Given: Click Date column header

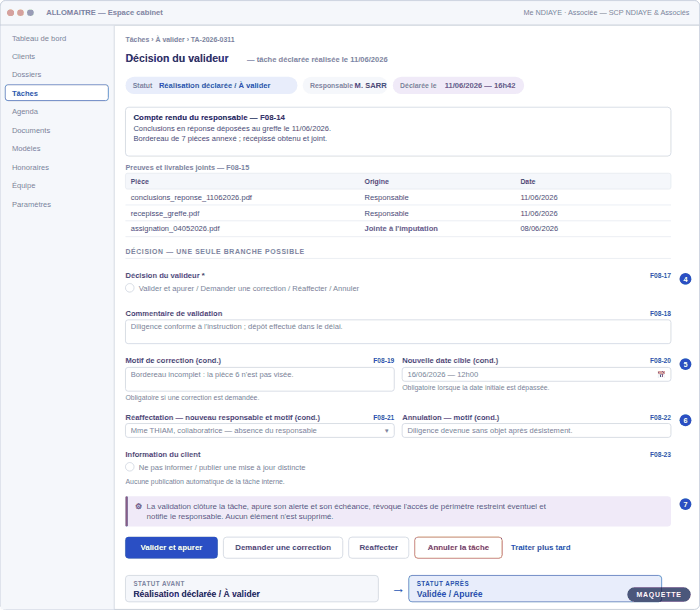Looking at the screenshot, I should click(528, 181).
